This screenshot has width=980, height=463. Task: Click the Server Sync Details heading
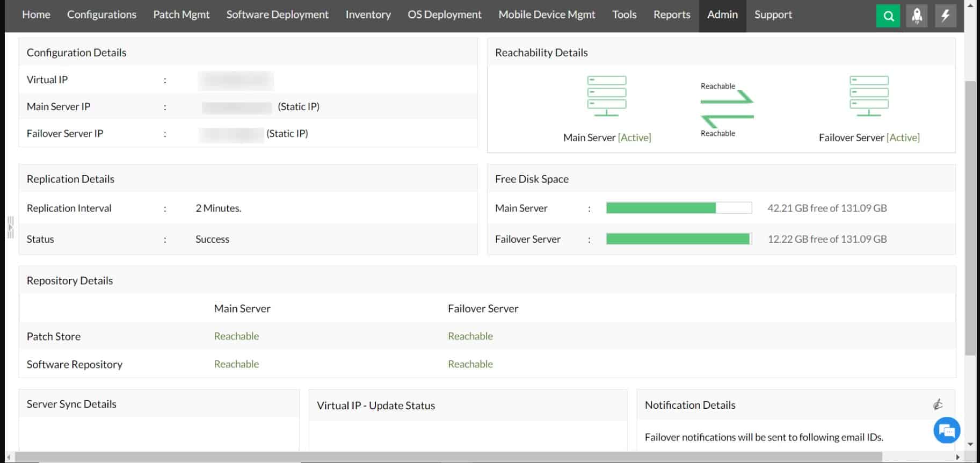71,404
